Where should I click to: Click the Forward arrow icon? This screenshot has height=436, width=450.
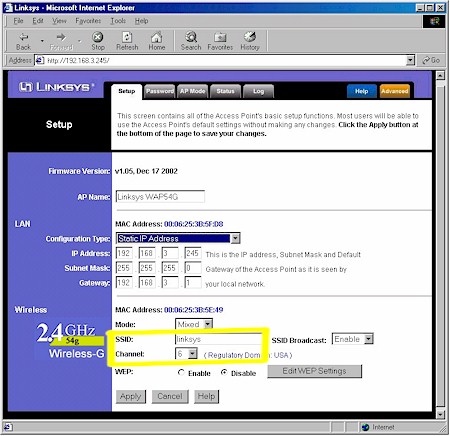[x=61, y=37]
